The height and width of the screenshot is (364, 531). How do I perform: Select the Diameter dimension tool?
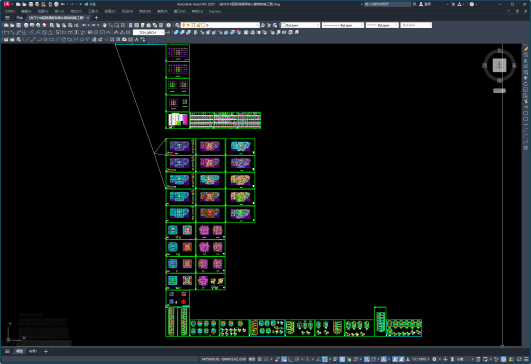(x=44, y=33)
